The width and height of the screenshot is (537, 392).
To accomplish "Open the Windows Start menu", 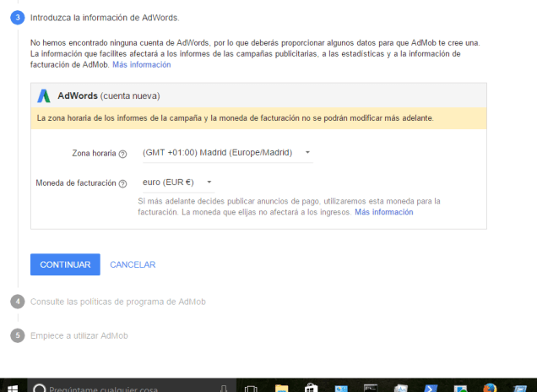I will click(x=12, y=388).
